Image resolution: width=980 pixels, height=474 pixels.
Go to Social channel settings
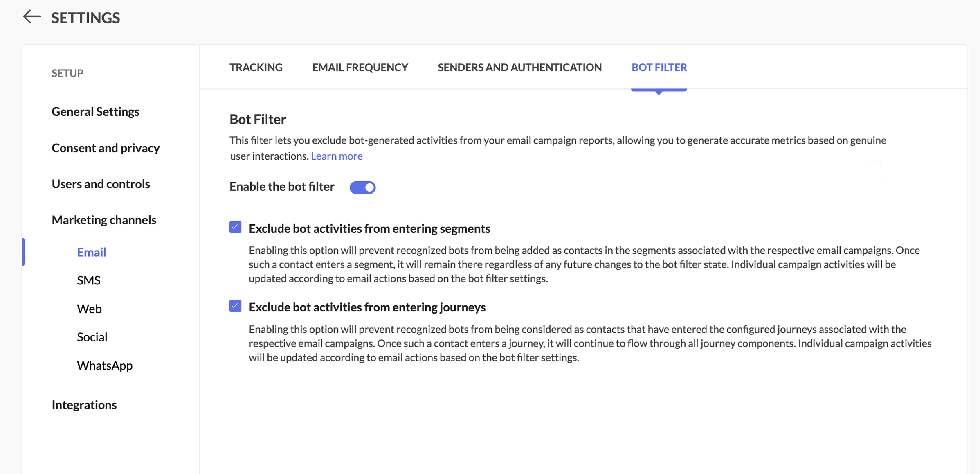[x=92, y=337]
